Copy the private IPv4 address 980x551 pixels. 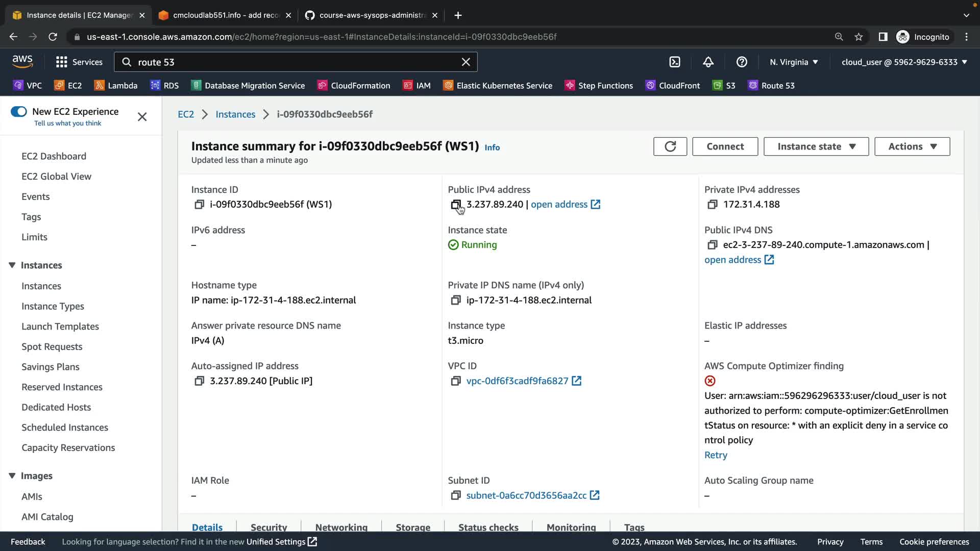712,205
